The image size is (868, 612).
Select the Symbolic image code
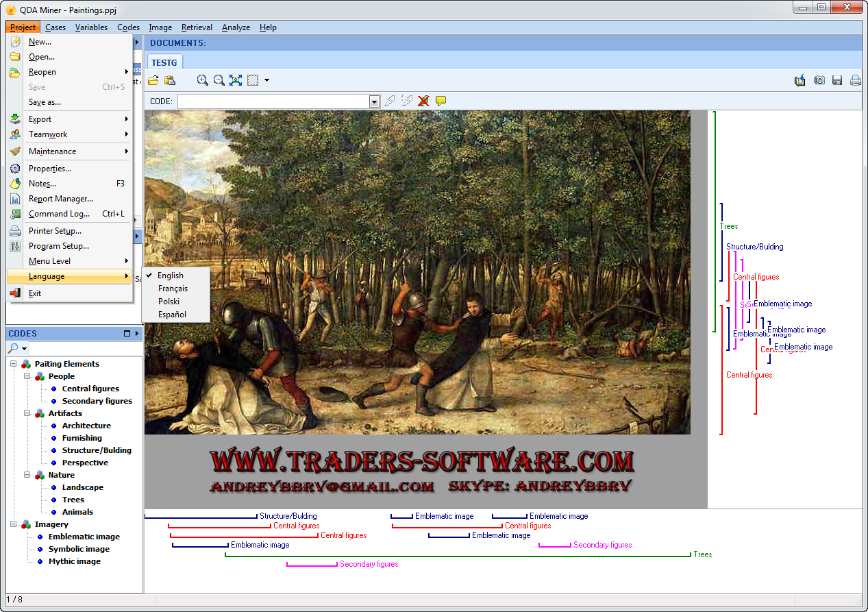click(79, 549)
